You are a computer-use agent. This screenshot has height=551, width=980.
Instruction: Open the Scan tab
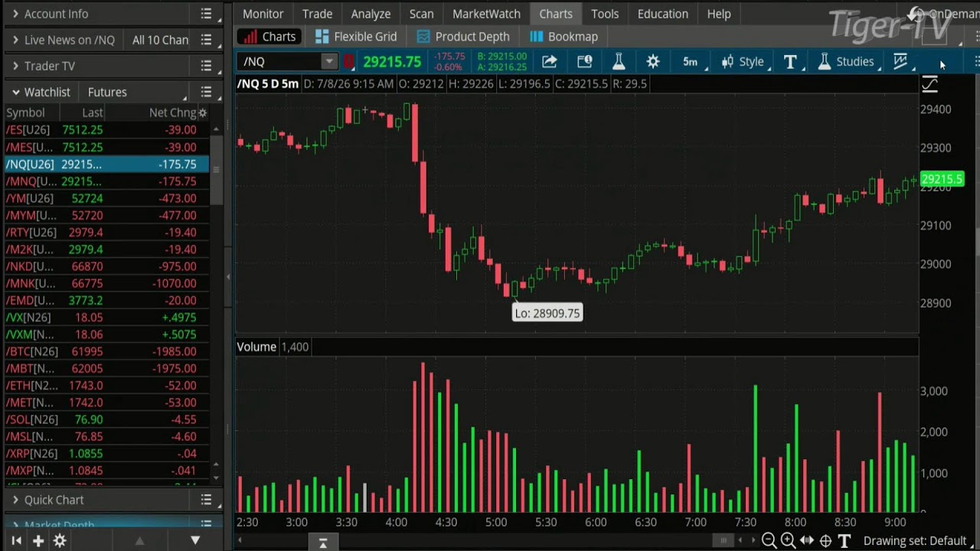pyautogui.click(x=421, y=14)
